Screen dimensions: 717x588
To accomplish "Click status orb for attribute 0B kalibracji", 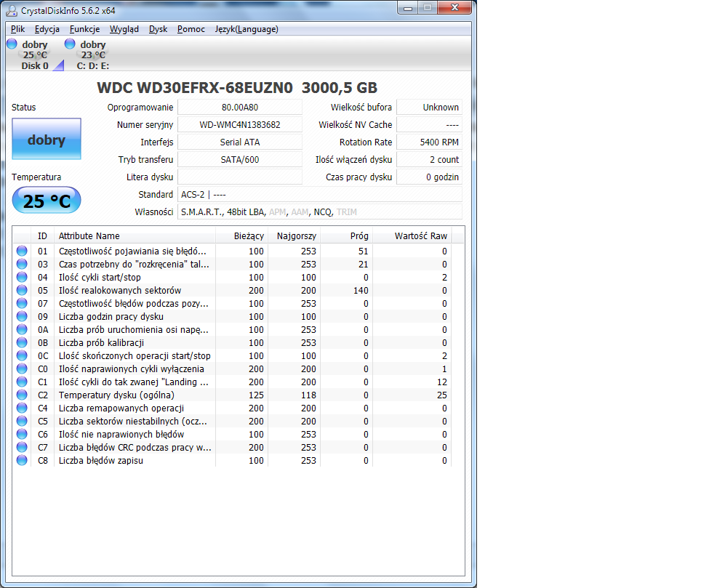I will click(22, 342).
